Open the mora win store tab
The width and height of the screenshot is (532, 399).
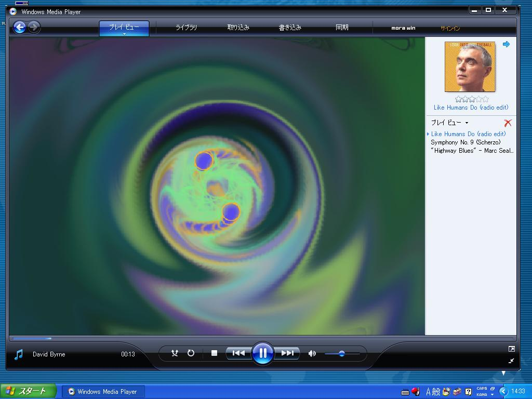tap(403, 28)
